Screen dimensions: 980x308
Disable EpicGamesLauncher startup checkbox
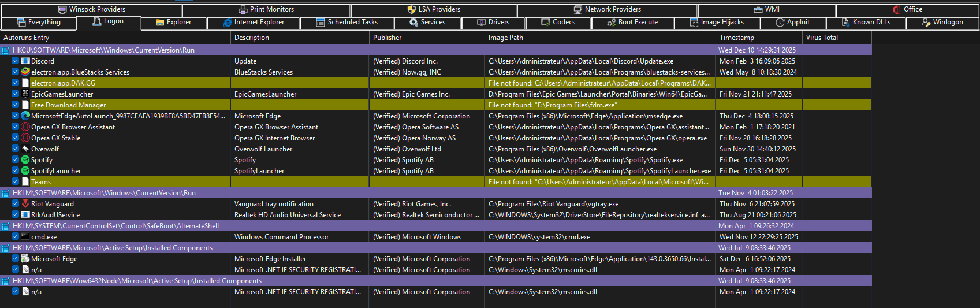[16, 94]
